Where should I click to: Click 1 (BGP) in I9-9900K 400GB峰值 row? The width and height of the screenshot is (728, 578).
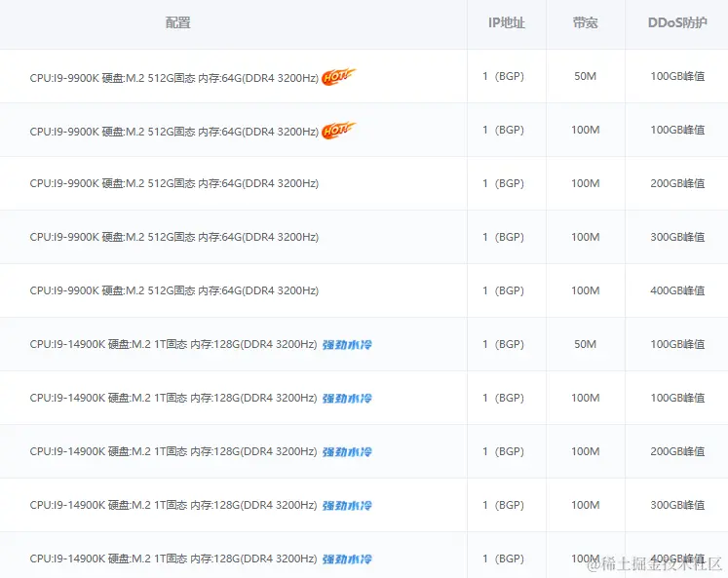pyautogui.click(x=503, y=290)
